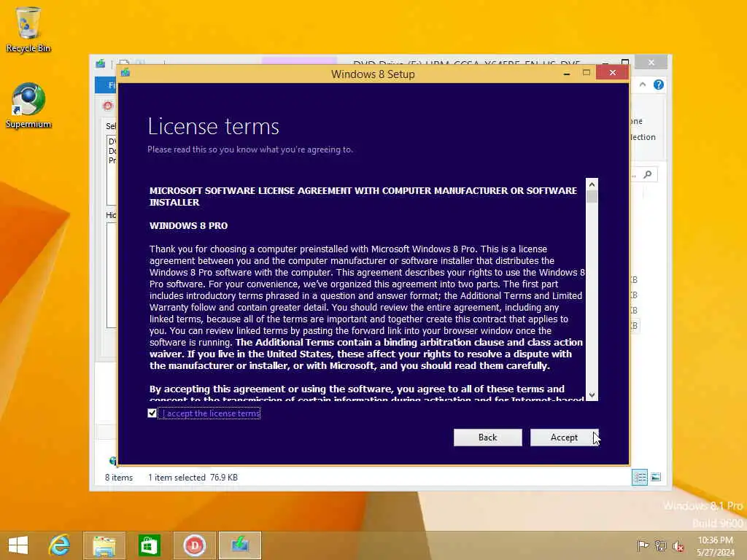Open the red D application on the taskbar
The height and width of the screenshot is (560, 747).
click(194, 545)
